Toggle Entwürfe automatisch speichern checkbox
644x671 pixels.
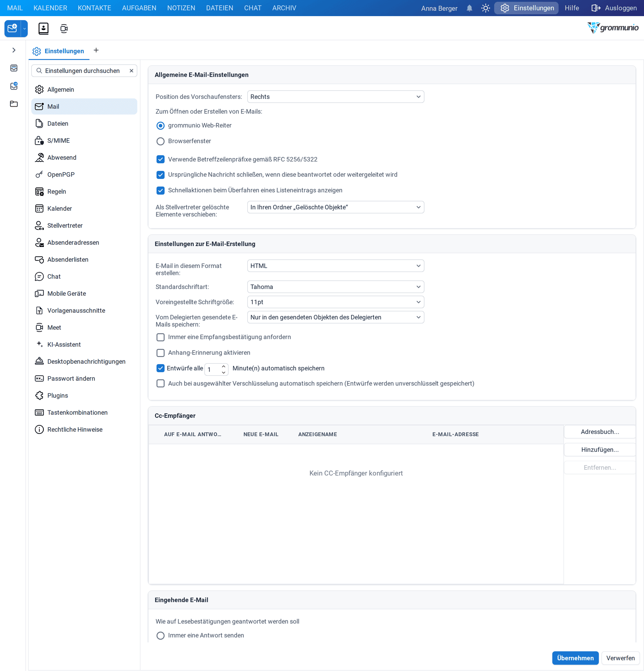click(x=161, y=368)
